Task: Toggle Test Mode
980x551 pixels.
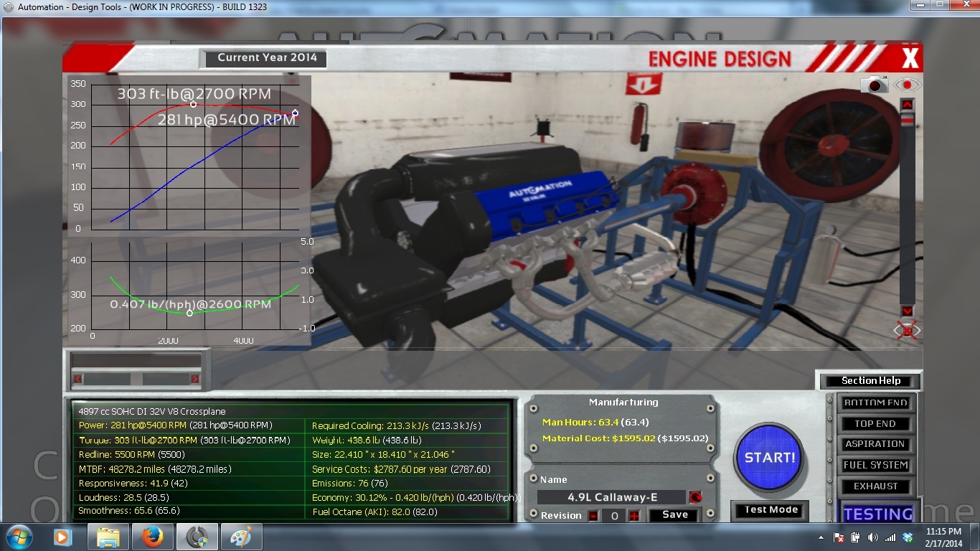Action: [771, 510]
